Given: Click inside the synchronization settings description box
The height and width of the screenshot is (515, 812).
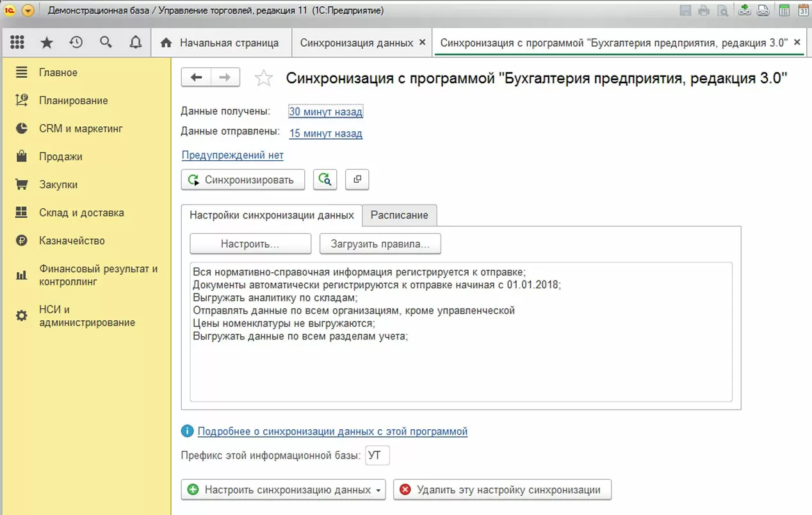Looking at the screenshot, I should point(461,332).
